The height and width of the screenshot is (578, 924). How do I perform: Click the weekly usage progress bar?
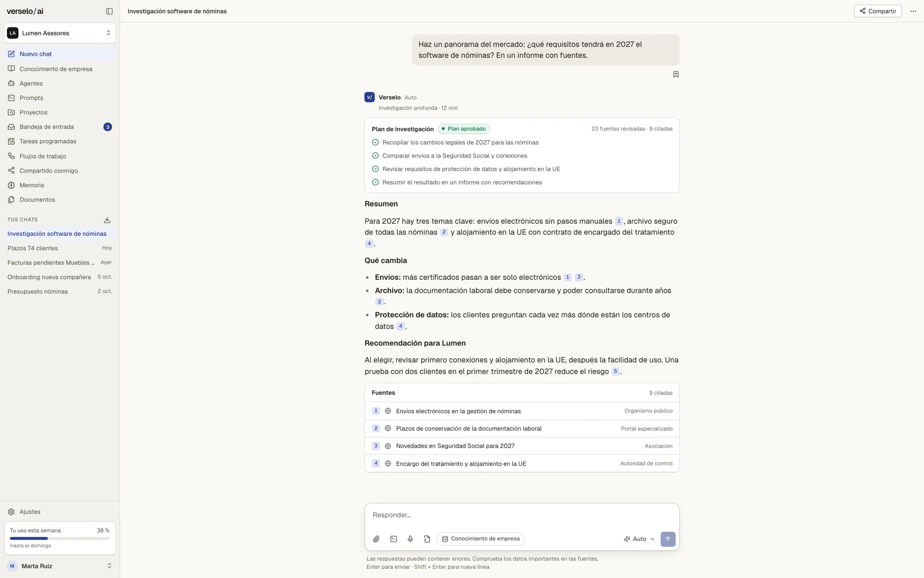60,538
